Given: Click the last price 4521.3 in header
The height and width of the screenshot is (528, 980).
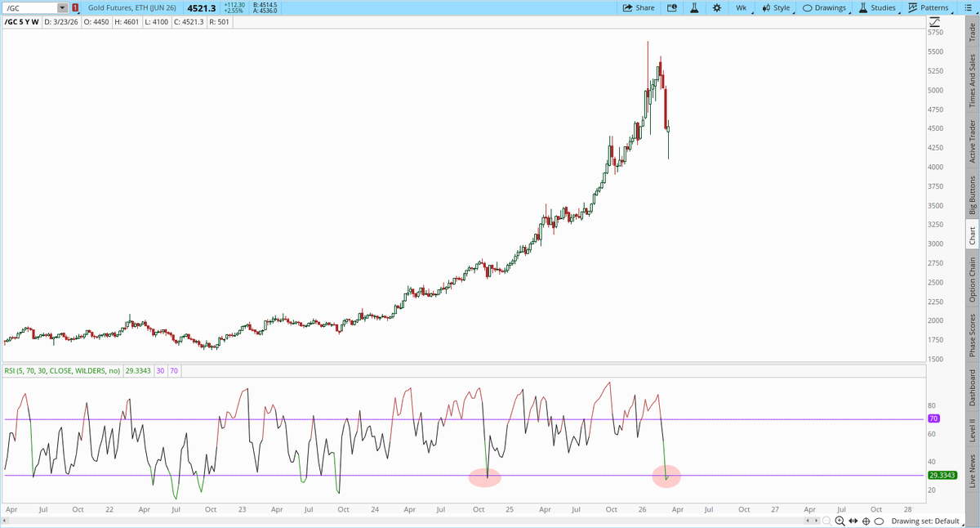Looking at the screenshot, I should [x=201, y=8].
